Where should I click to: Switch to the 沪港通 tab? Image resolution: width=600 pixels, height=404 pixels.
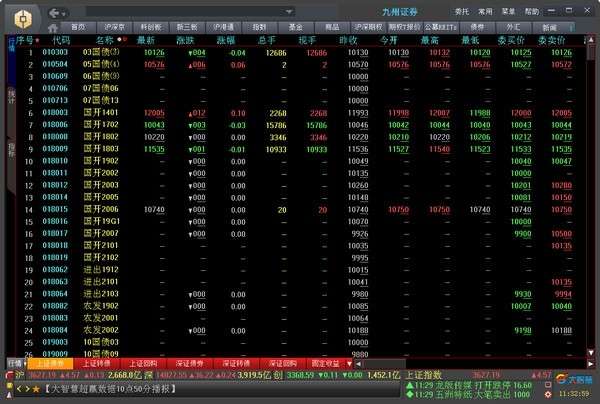click(x=223, y=27)
